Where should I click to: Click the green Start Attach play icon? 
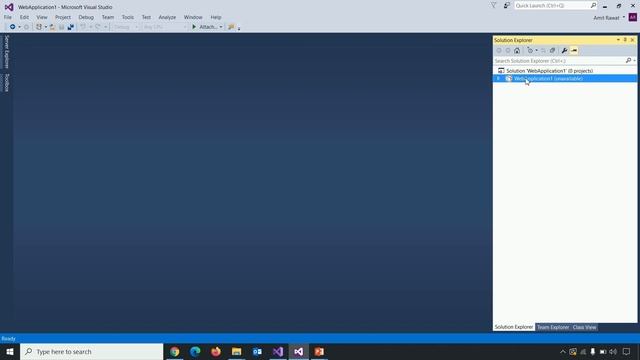194,27
